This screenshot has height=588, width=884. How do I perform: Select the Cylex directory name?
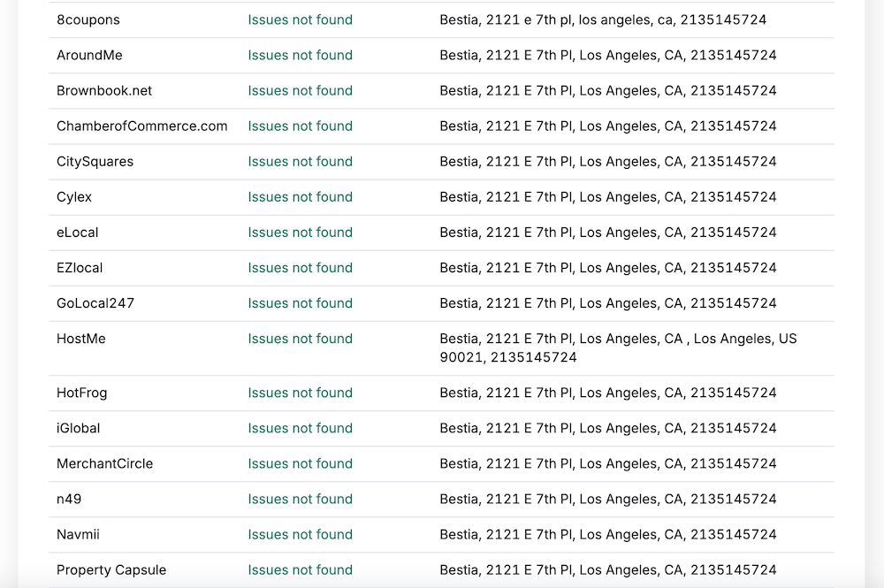(74, 196)
